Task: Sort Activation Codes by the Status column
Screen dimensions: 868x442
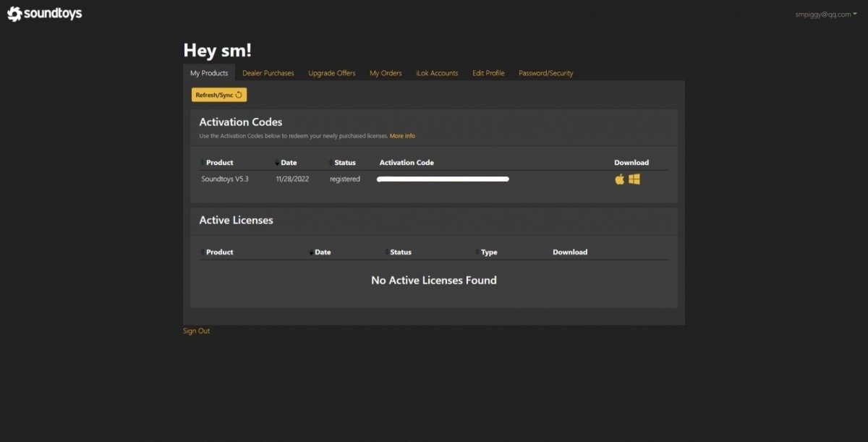Action: 344,163
